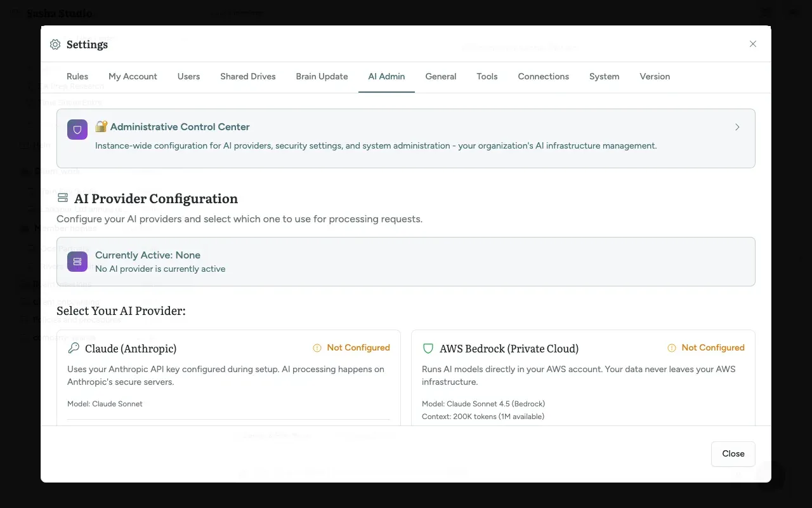Click the purple shield icon of Administrative Control Center

pos(77,130)
